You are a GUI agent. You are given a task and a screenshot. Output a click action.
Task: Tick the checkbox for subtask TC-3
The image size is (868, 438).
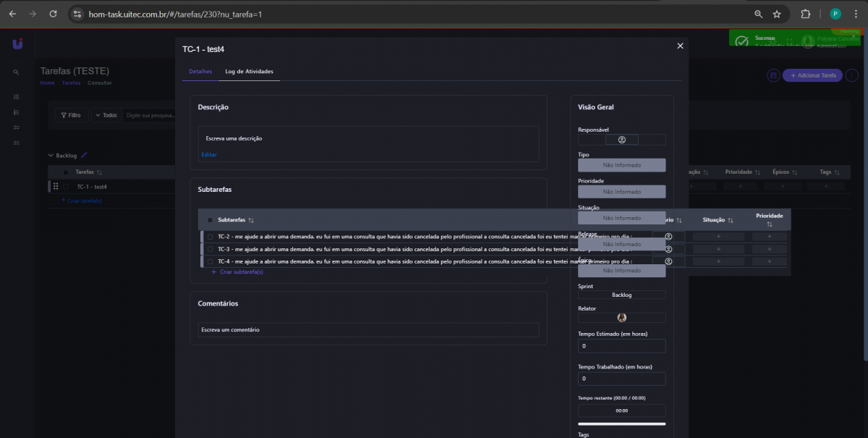(x=210, y=249)
